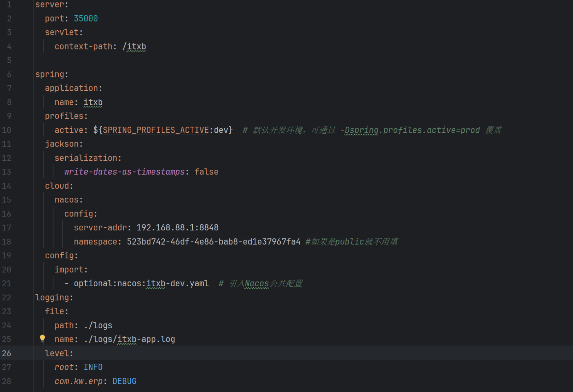The image size is (573, 392).
Task: Click the level: key on the highlighted line
Action: (x=58, y=353)
